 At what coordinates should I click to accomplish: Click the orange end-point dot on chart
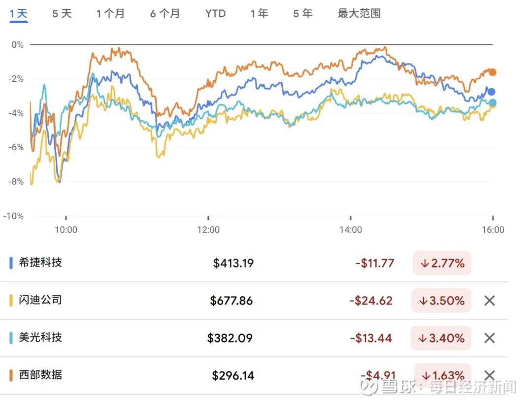click(492, 72)
